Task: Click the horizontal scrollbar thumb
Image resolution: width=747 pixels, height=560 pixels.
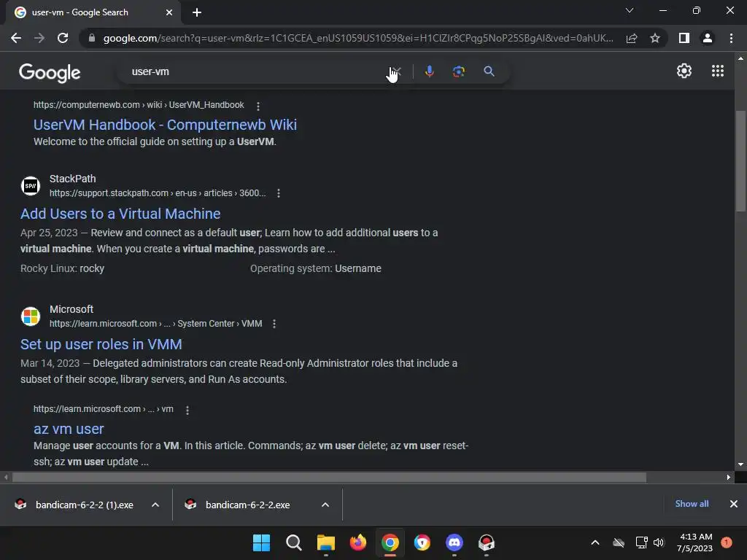Action: point(329,477)
